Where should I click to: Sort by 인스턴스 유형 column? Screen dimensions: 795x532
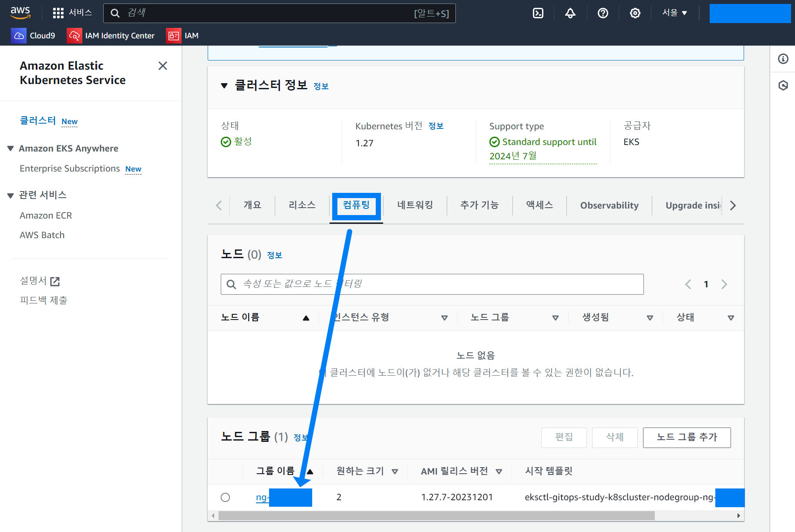445,318
